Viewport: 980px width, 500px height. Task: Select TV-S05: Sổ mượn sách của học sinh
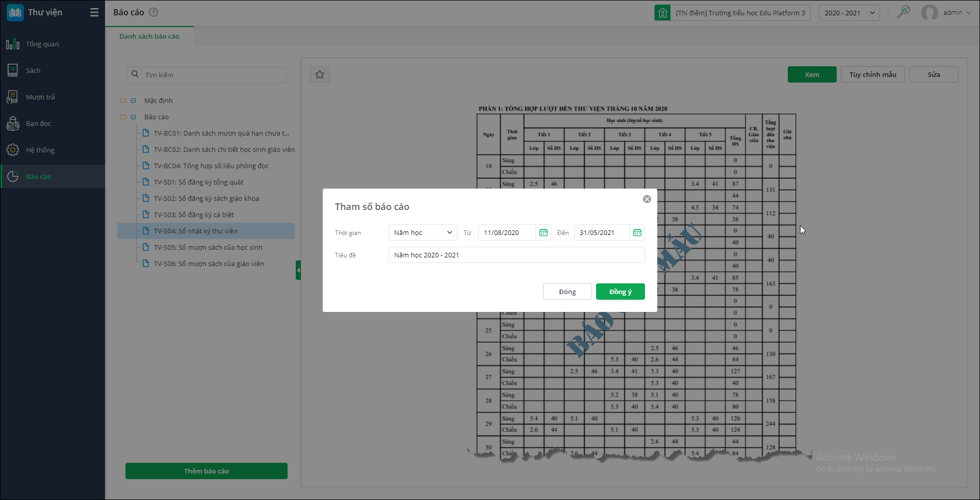(208, 247)
